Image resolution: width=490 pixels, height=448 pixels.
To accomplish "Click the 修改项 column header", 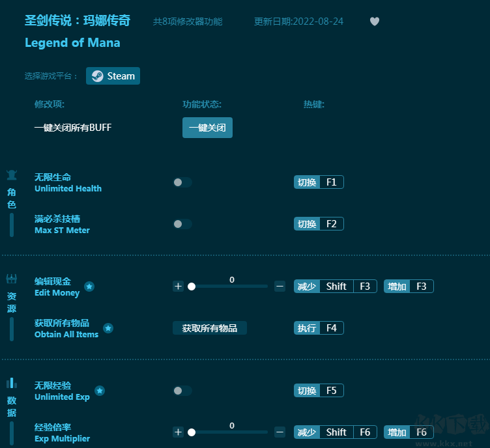I will (x=50, y=104).
